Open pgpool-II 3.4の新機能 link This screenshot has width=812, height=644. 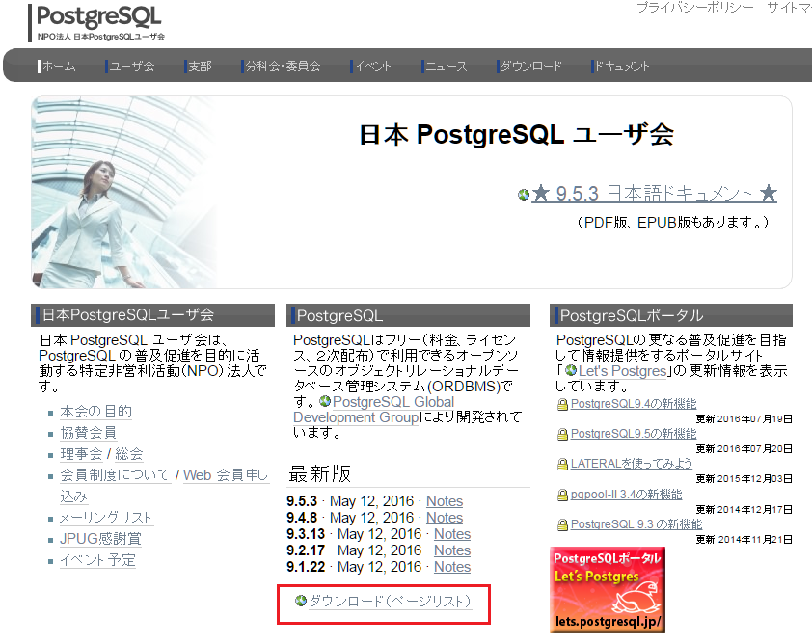(x=626, y=495)
